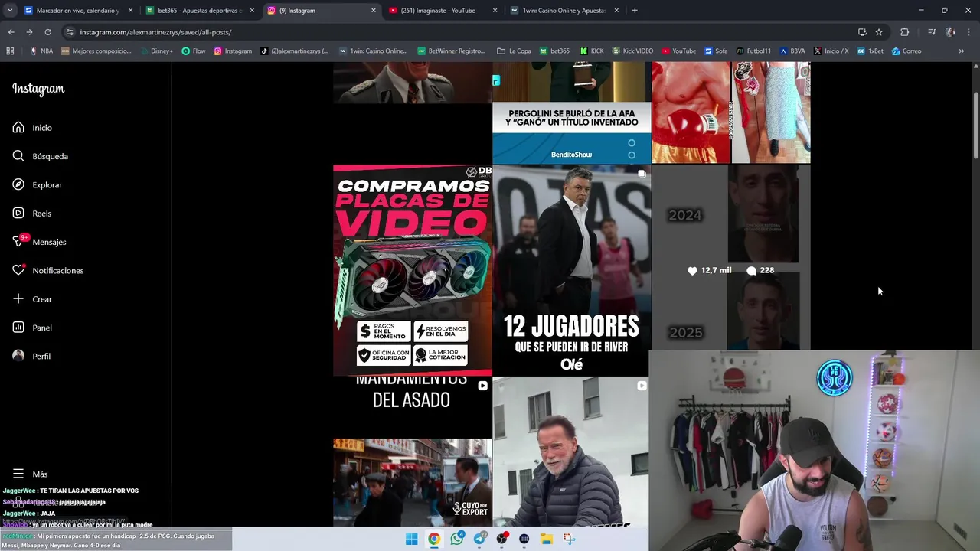This screenshot has height=551, width=980.
Task: Open the YouTube bookmark
Action: click(x=678, y=51)
